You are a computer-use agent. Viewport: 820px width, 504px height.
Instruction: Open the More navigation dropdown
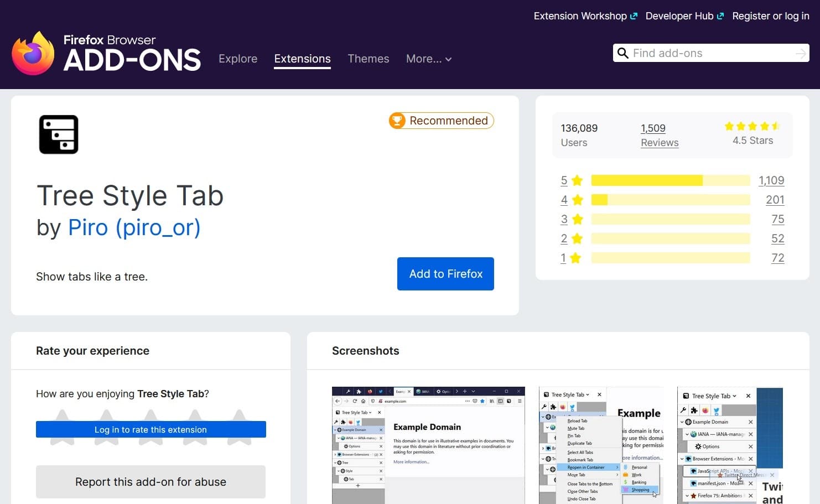click(x=428, y=59)
